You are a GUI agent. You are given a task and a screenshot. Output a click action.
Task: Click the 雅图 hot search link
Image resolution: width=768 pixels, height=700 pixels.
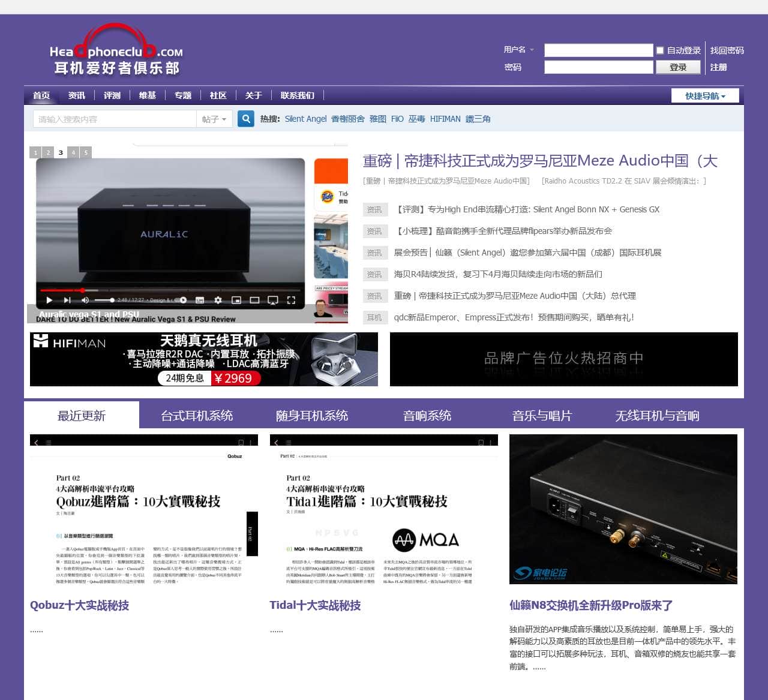[x=378, y=119]
